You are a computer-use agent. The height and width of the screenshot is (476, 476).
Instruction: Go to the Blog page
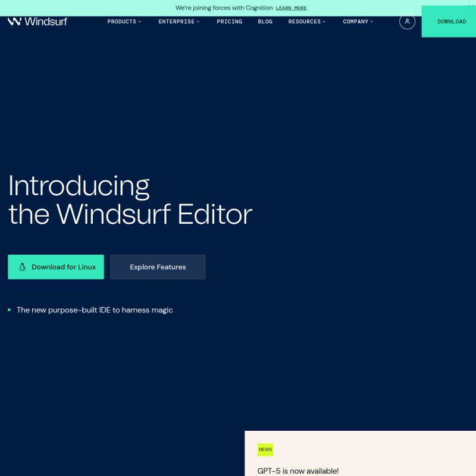[265, 21]
